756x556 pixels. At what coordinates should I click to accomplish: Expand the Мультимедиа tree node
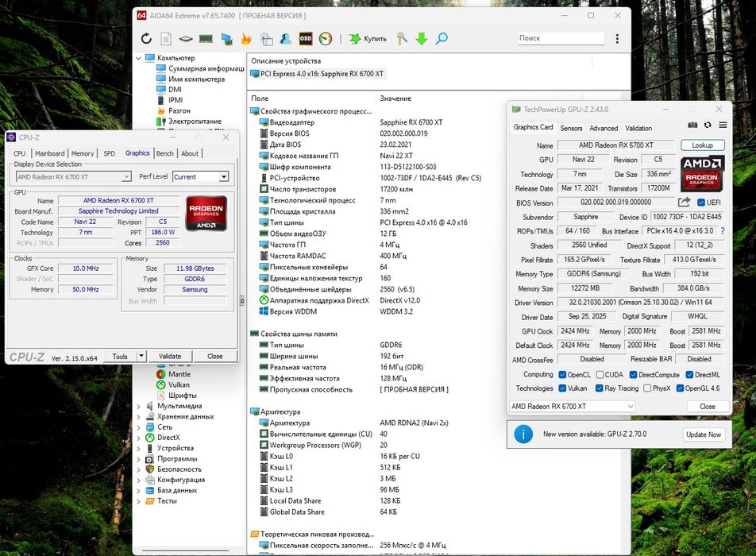point(138,406)
